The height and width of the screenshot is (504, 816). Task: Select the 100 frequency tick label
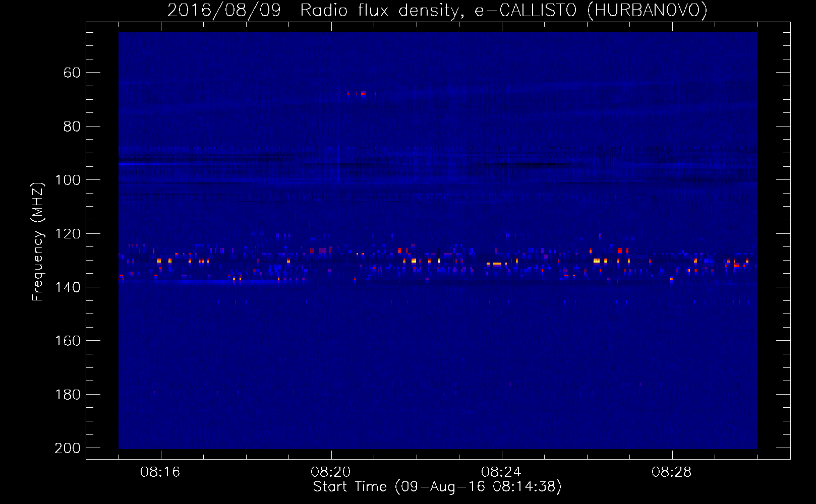pos(68,180)
